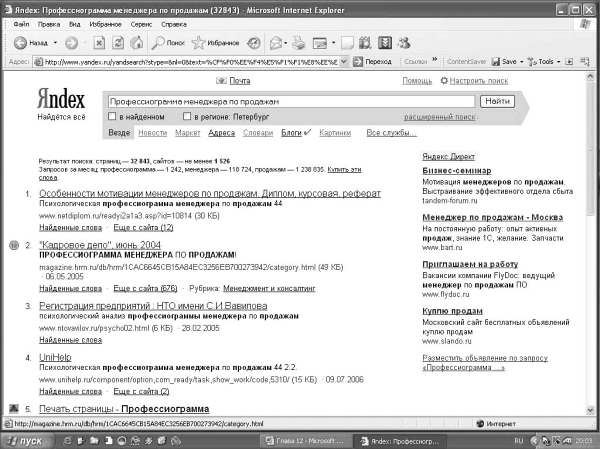This screenshot has width=600, height=449.
Task: Open the Mail button dropdown arrow
Action: (x=286, y=43)
